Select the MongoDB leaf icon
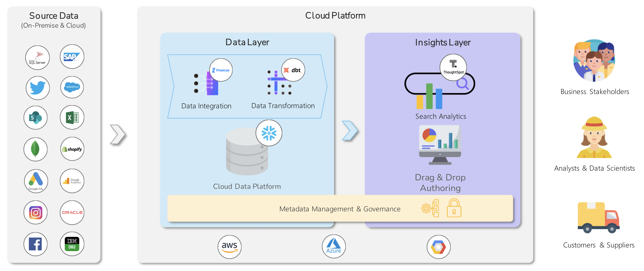644x271 pixels. [35, 149]
